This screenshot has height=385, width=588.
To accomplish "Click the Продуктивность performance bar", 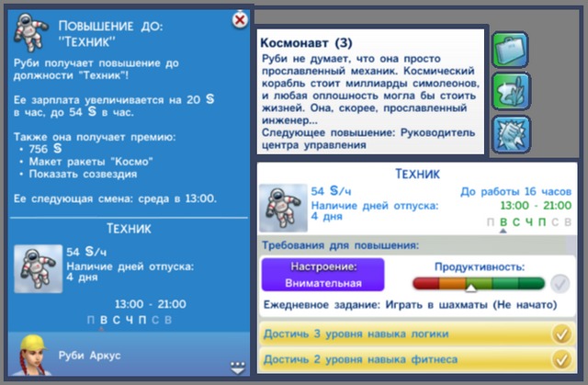I will pos(479,283).
